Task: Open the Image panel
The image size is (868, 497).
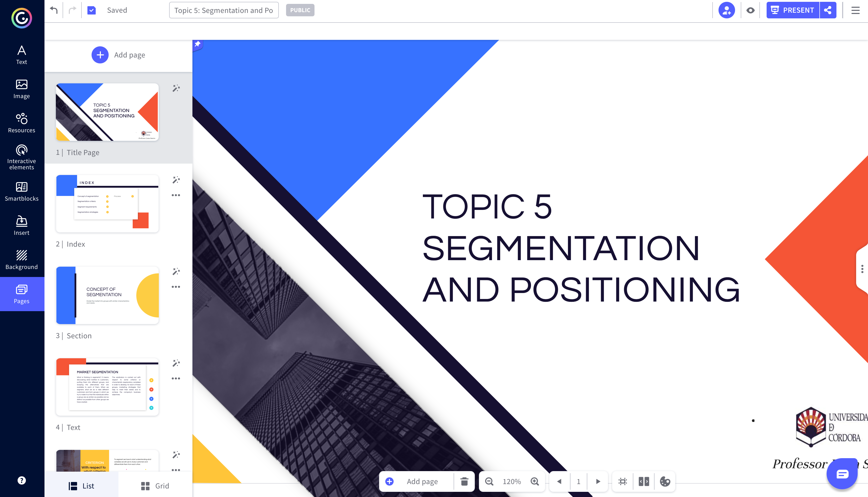Action: (21, 89)
